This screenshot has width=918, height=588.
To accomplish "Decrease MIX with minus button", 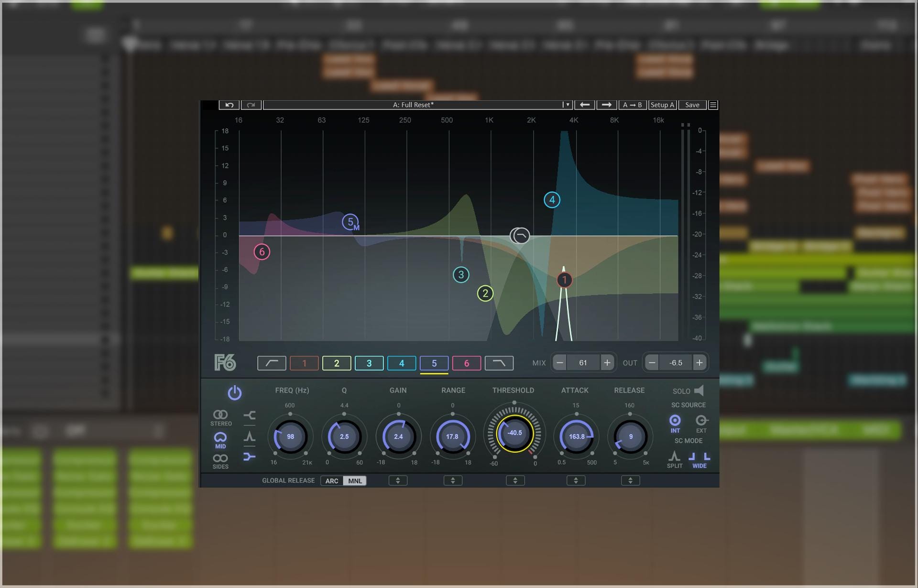I will (559, 362).
